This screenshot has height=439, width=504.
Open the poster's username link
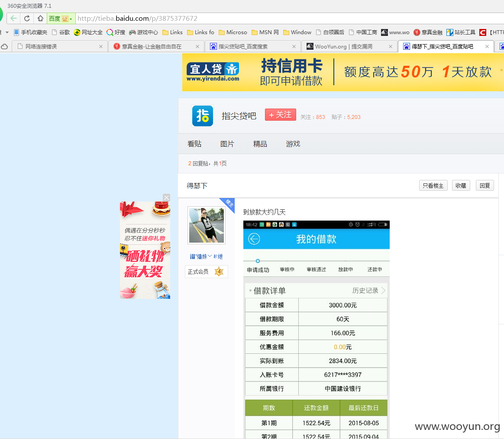point(206,256)
